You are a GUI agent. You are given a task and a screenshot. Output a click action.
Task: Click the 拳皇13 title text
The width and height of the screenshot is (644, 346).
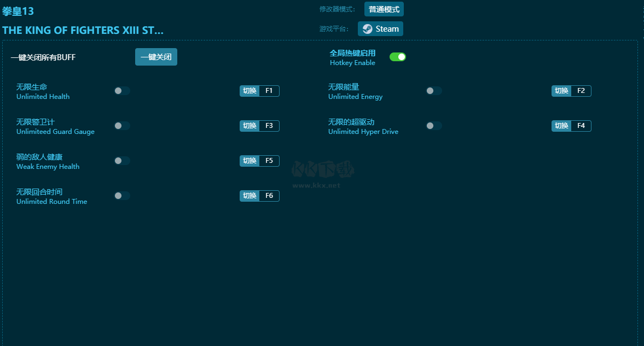click(x=18, y=11)
